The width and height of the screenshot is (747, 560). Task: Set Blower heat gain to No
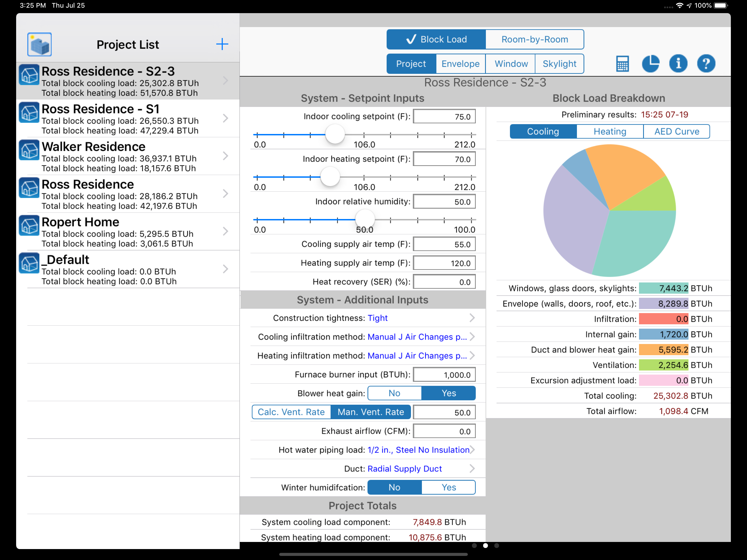pos(394,393)
